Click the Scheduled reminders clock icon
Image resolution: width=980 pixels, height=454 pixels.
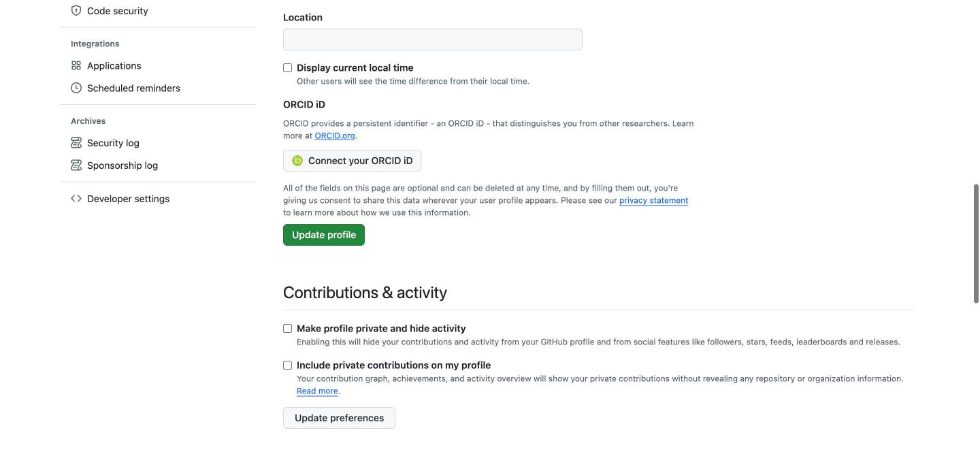coord(76,88)
